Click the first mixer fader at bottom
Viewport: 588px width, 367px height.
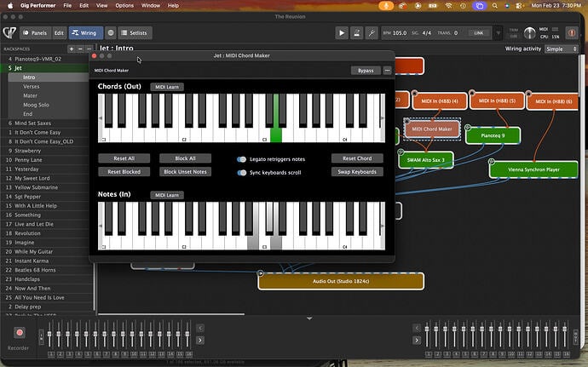51,332
